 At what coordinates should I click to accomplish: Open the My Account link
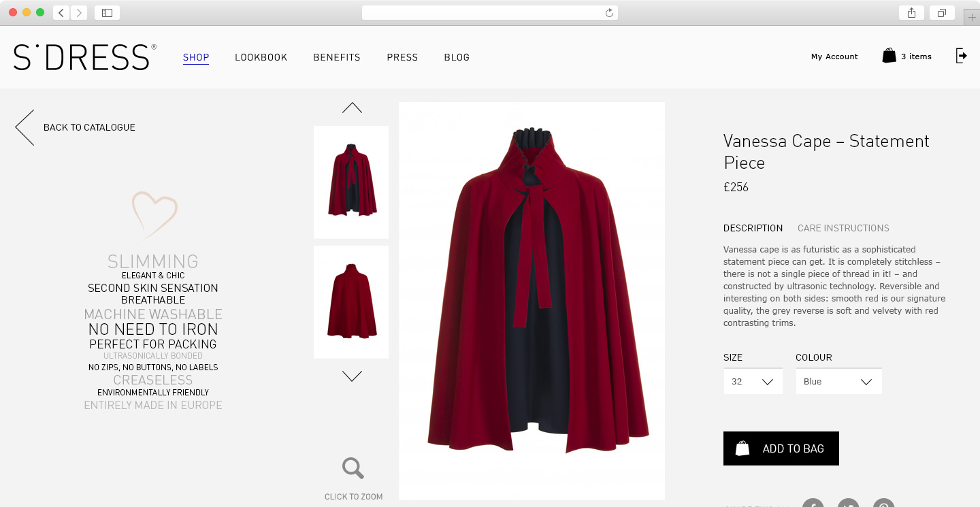click(x=834, y=56)
